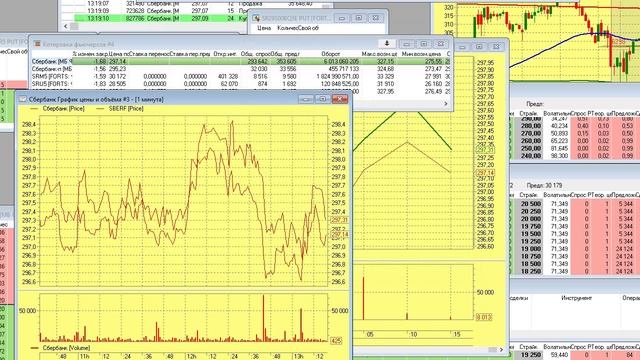Select the SRU5 [FORTS] row in quotes table
Image resolution: width=640 pixels, height=360 pixels.
pos(242,84)
